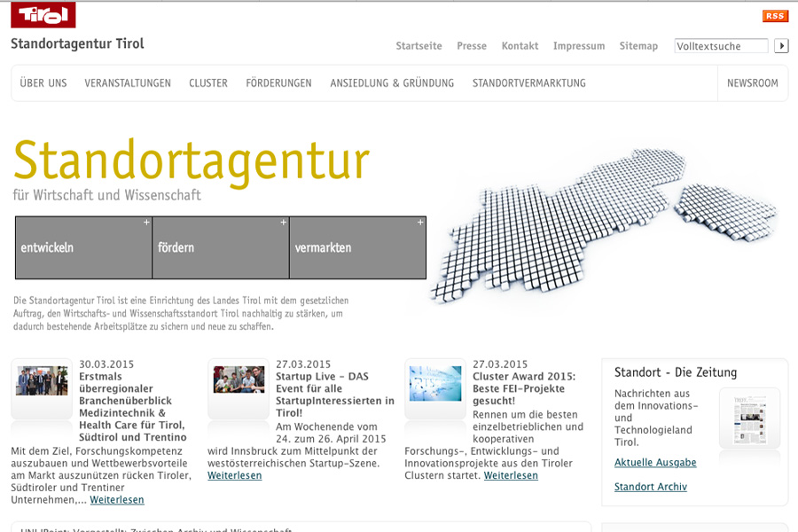
Task: Expand the vermarkten box plus icon
Action: [x=420, y=223]
